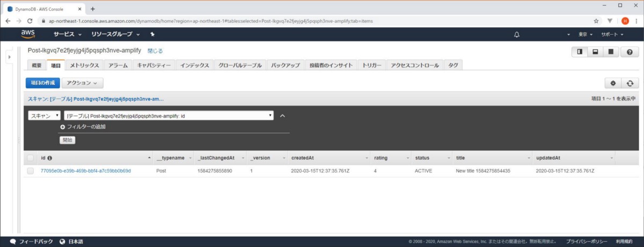Open the 東京 region dropdown

pyautogui.click(x=586, y=34)
